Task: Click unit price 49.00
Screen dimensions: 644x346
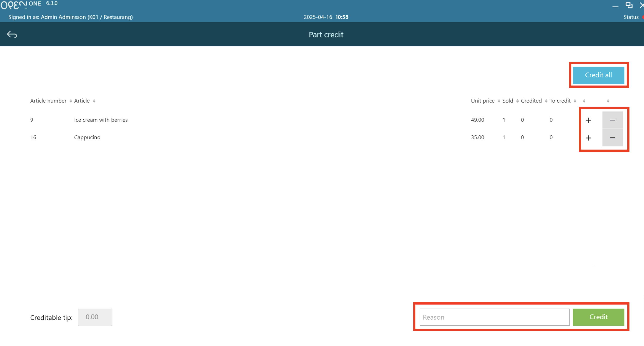Action: click(477, 120)
